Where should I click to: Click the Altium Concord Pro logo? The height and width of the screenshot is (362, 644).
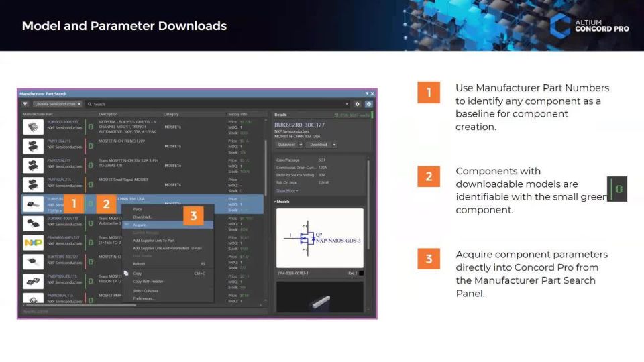pos(590,25)
